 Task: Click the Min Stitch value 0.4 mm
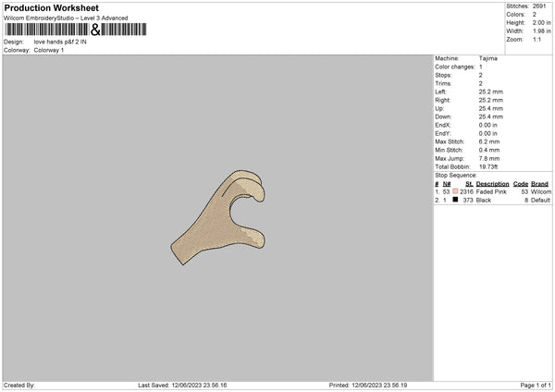click(x=489, y=150)
